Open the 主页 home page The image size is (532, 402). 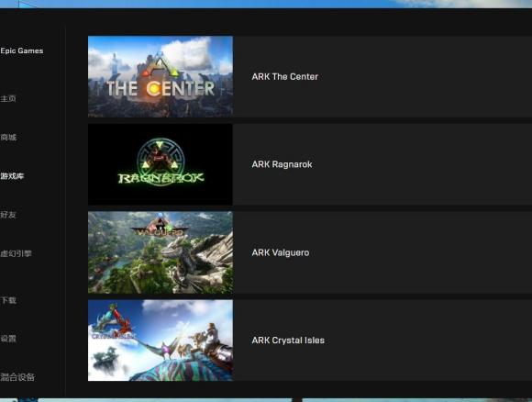pyautogui.click(x=8, y=99)
